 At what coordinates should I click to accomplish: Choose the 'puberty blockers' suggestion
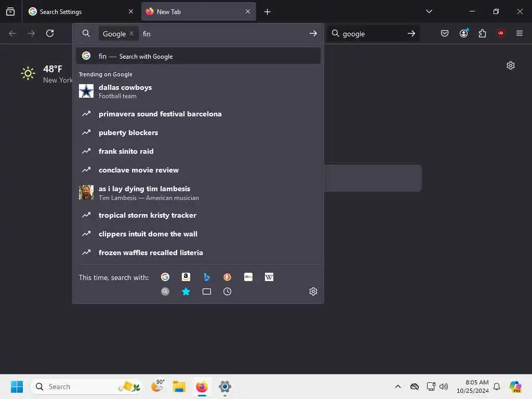(198, 132)
